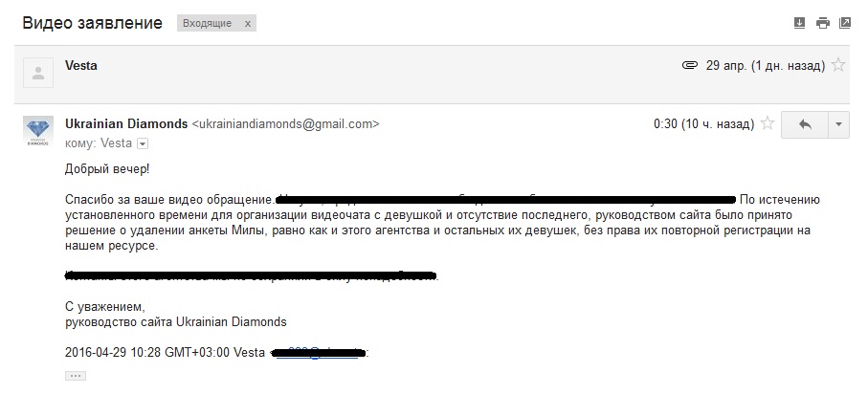The width and height of the screenshot is (868, 395).
Task: Print the whole conversation
Action: [x=822, y=23]
